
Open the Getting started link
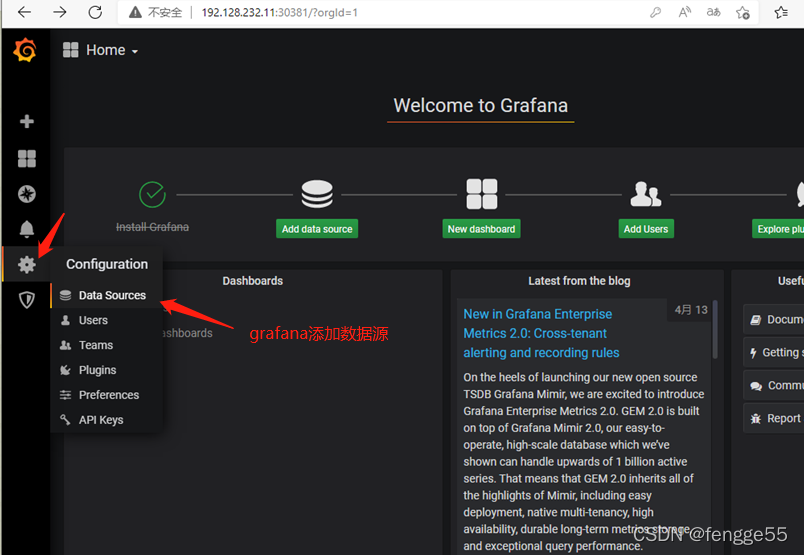click(774, 352)
